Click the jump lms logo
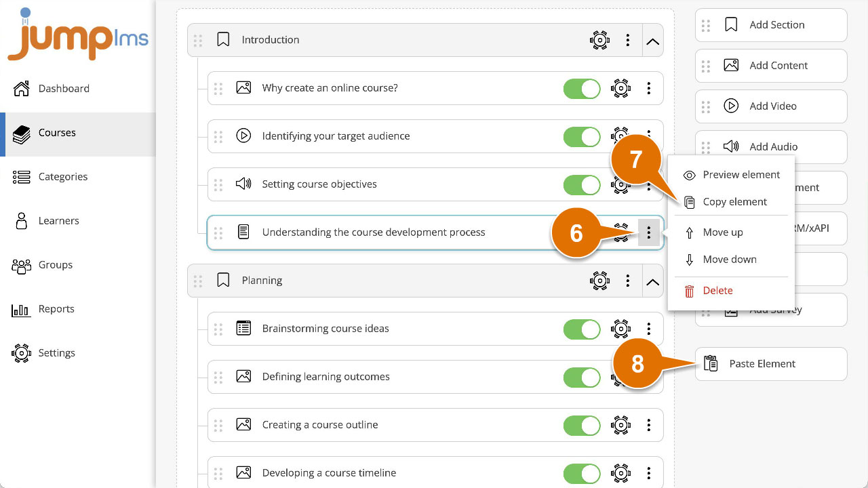Viewport: 868px width, 488px height. coord(77,35)
